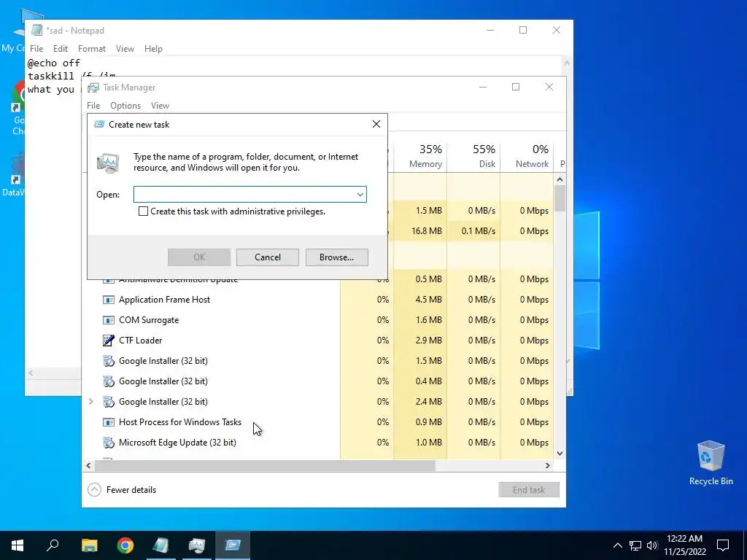Click the Create new task dialog icon

click(99, 124)
